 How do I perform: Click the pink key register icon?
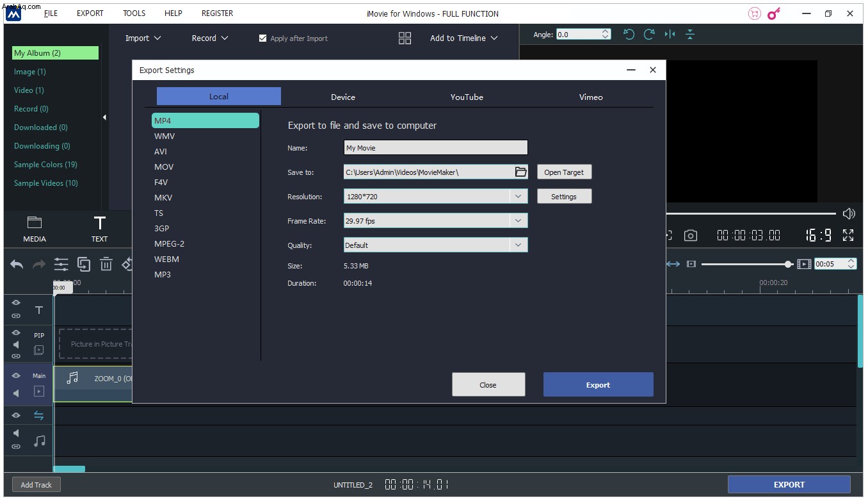pos(774,13)
